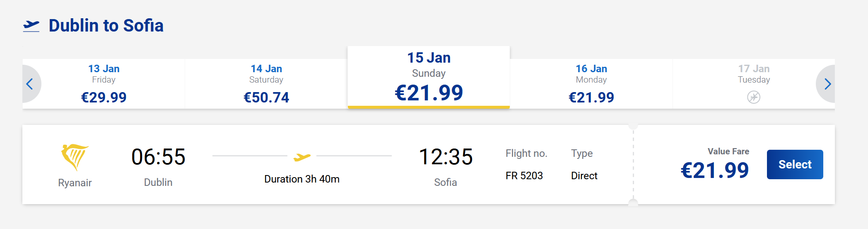868x229 pixels.
Task: Select the 16 Jan Monday date tab
Action: (591, 84)
